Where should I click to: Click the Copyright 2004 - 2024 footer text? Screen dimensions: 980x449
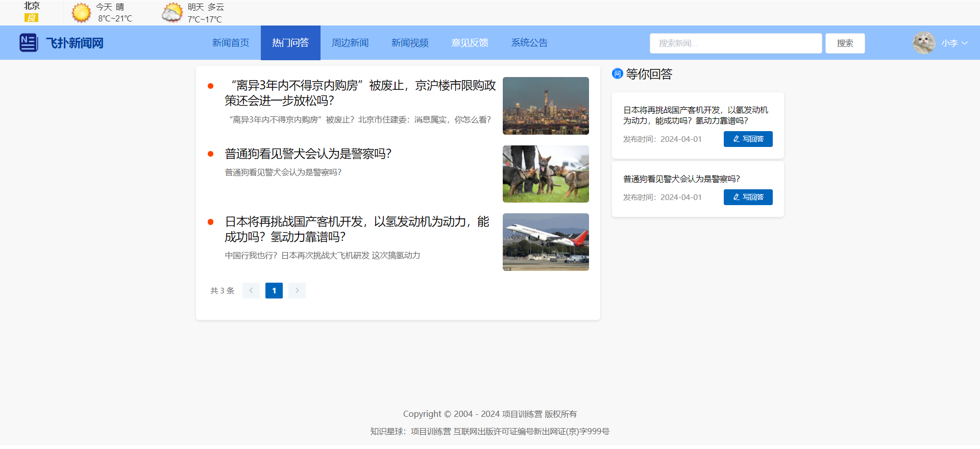tap(490, 414)
